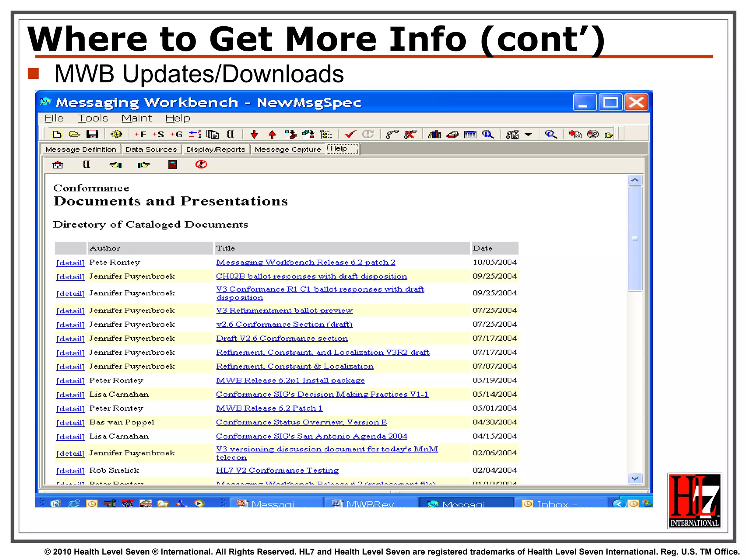Click the Save floppy disk icon

point(92,135)
